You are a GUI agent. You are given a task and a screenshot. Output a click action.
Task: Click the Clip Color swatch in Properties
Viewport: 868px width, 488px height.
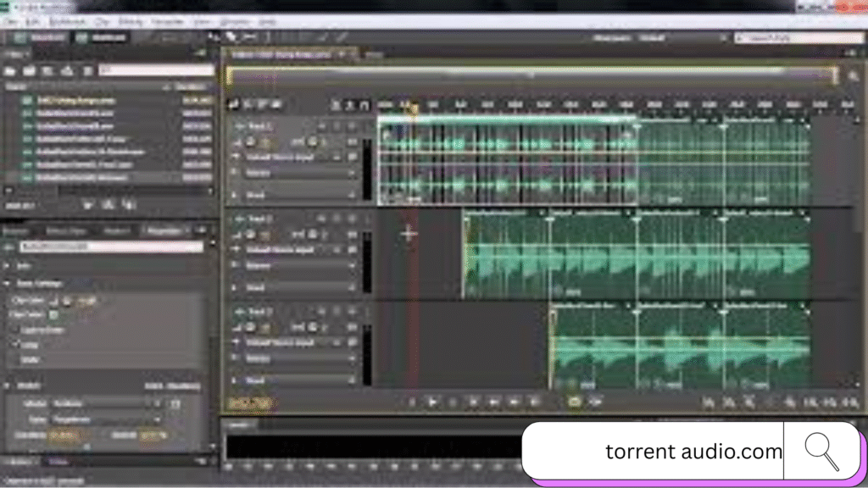pyautogui.click(x=53, y=314)
